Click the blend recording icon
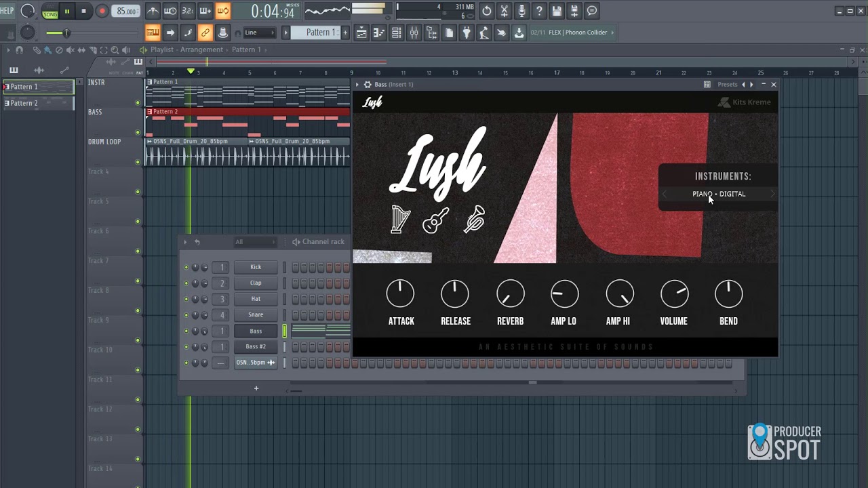 205,11
